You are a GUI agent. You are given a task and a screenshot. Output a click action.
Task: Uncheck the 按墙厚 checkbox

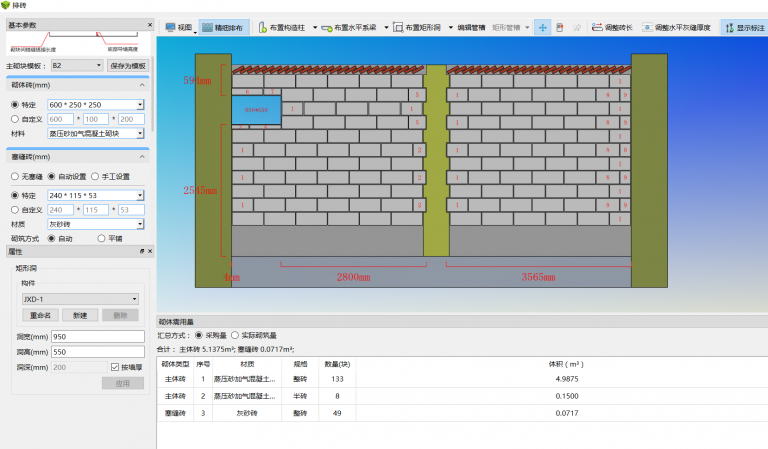pos(114,367)
